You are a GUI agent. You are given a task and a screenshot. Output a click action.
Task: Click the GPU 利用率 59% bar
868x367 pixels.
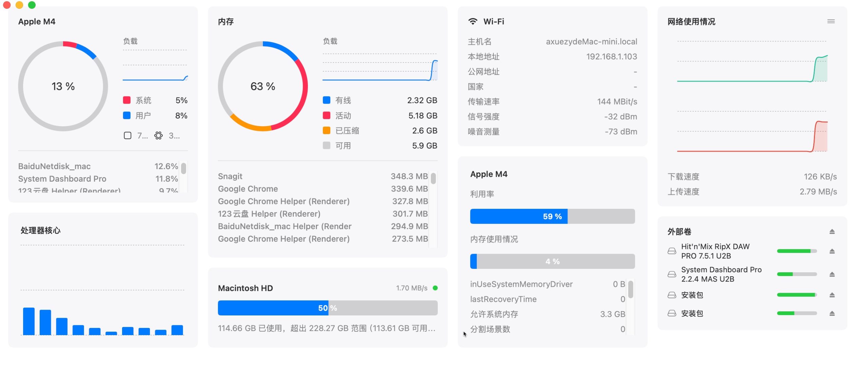pos(552,216)
